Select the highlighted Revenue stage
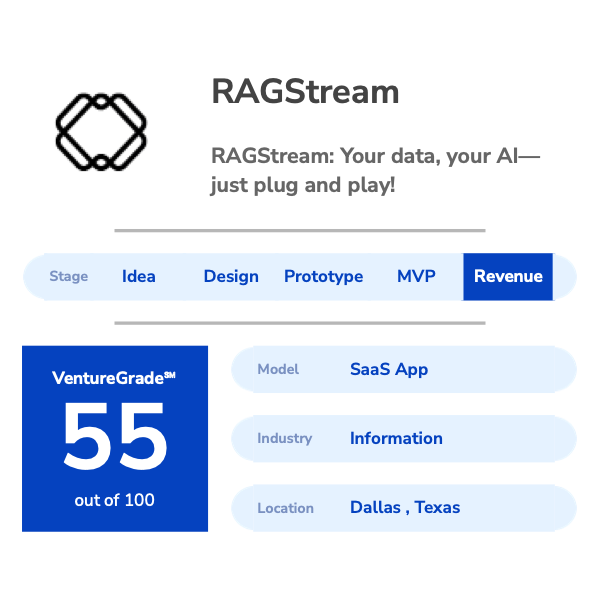The image size is (600, 600). click(x=508, y=276)
